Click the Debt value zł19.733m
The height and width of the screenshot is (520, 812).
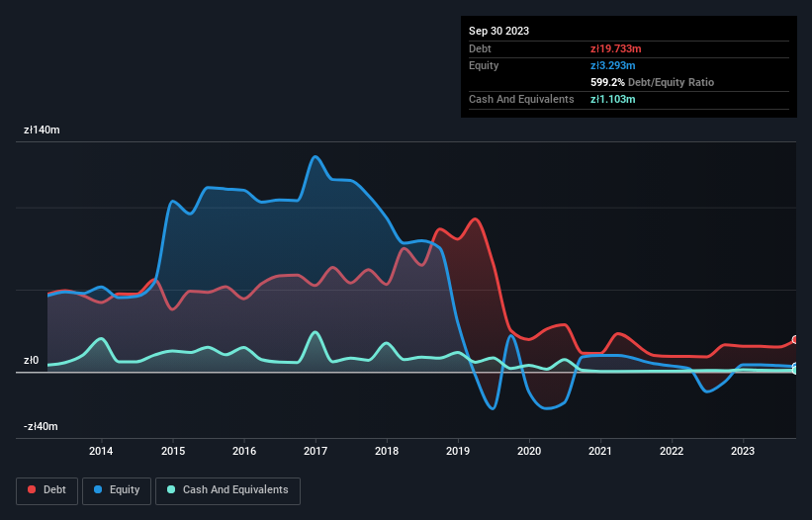tap(616, 48)
